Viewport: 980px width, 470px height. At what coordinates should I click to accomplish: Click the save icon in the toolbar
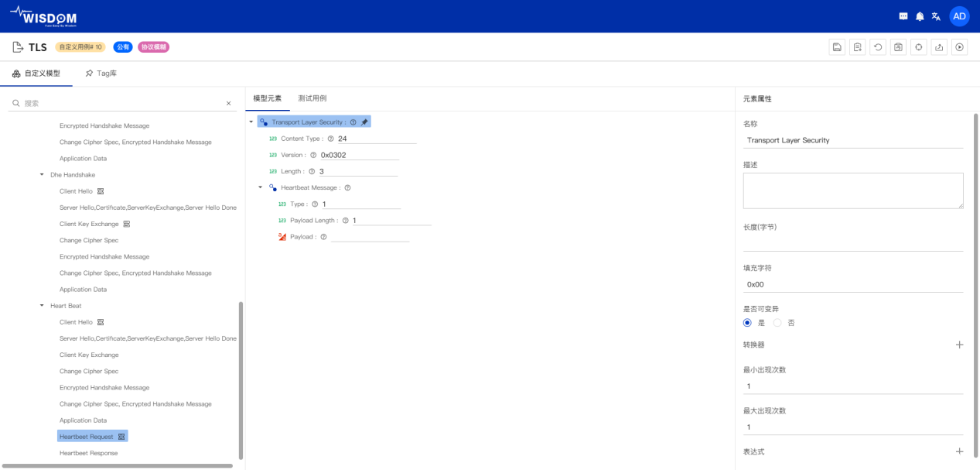point(837,47)
